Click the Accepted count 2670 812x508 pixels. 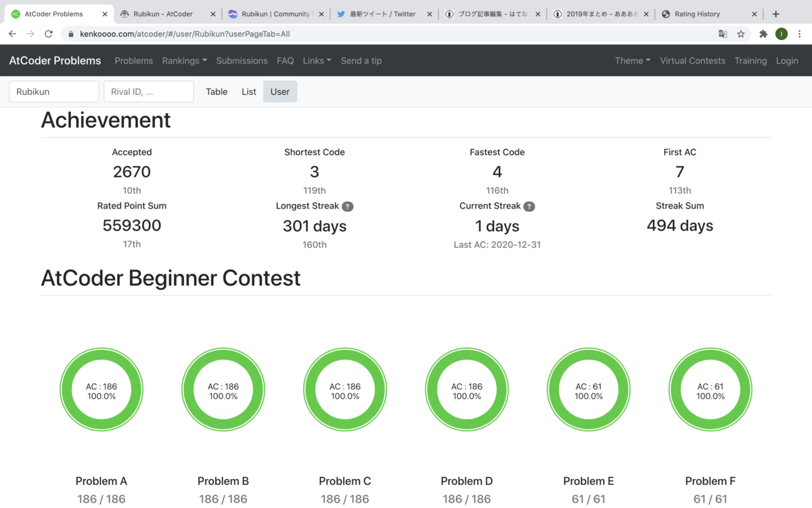tap(132, 172)
